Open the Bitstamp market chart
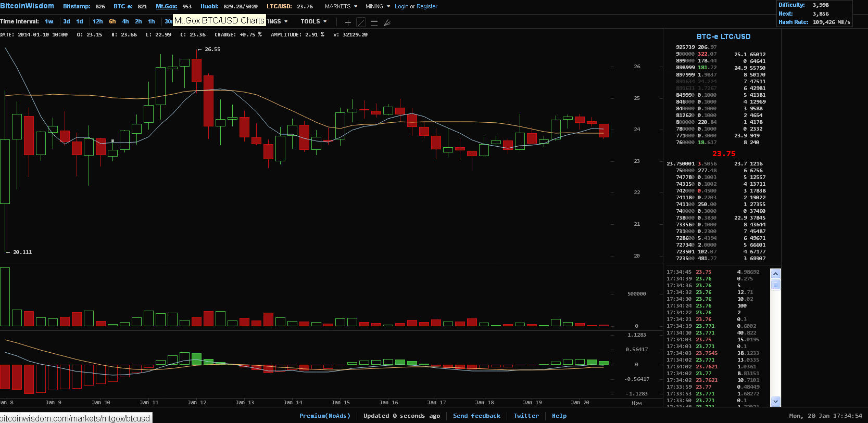 [x=84, y=6]
